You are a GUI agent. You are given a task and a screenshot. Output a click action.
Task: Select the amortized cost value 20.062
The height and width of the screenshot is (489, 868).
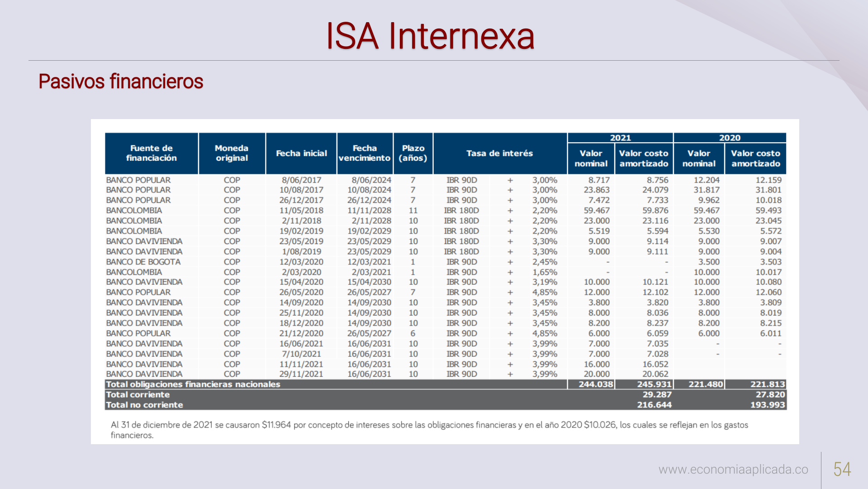pos(655,374)
